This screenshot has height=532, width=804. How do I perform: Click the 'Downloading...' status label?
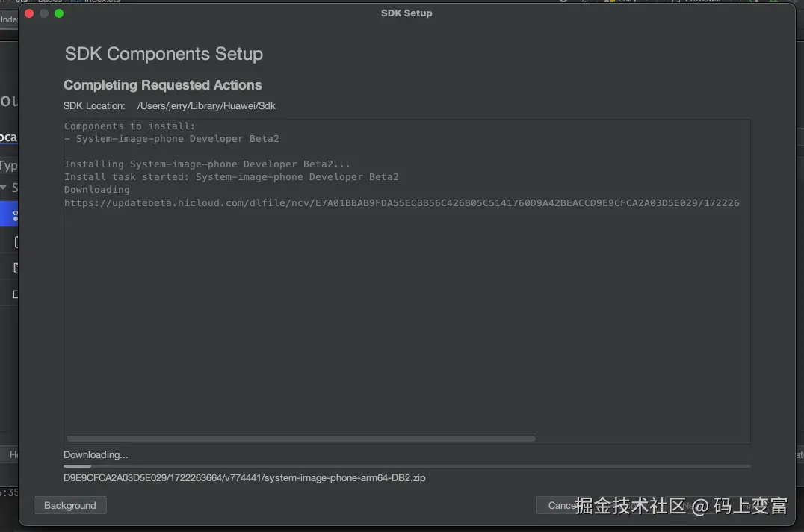(96, 454)
